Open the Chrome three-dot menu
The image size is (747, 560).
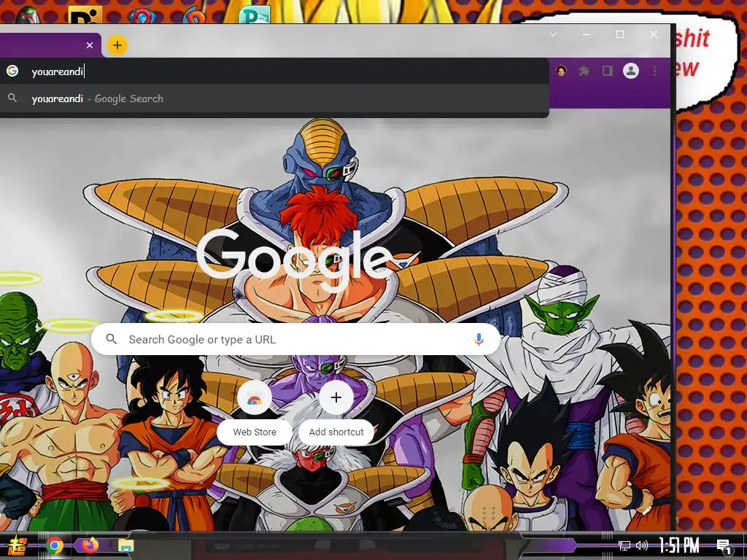[x=654, y=71]
